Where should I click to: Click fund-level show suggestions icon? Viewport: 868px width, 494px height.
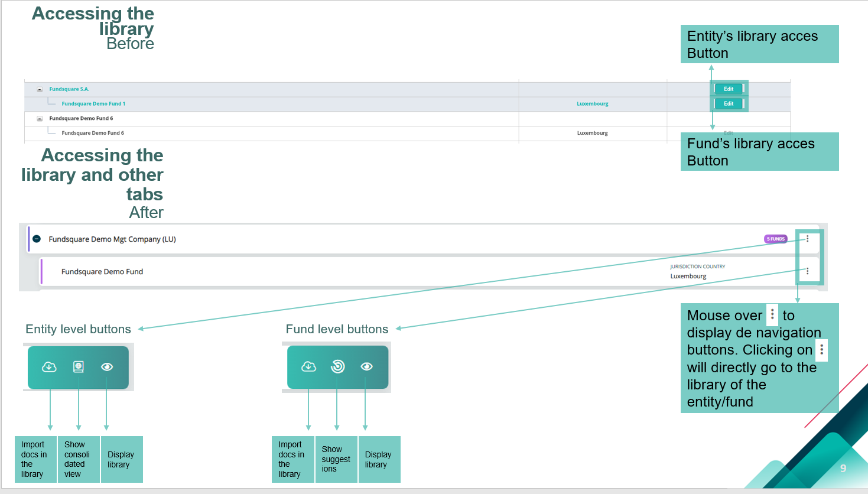337,367
